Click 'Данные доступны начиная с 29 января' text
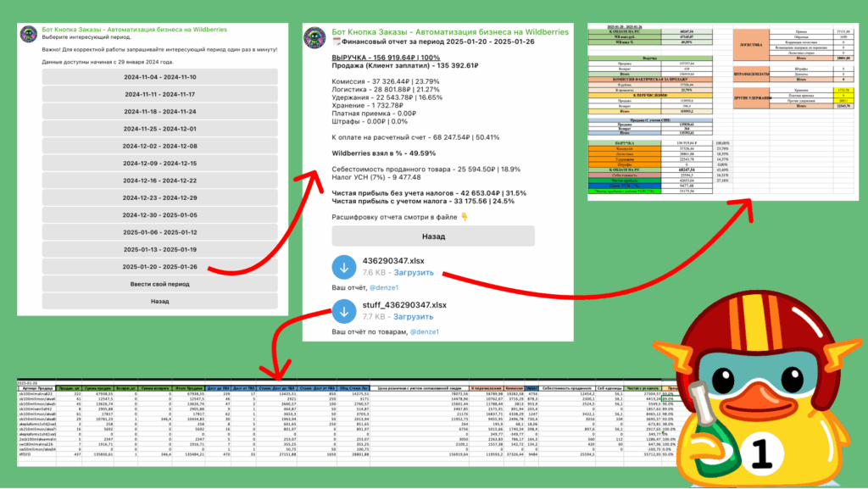The width and height of the screenshot is (868, 489). pyautogui.click(x=108, y=62)
